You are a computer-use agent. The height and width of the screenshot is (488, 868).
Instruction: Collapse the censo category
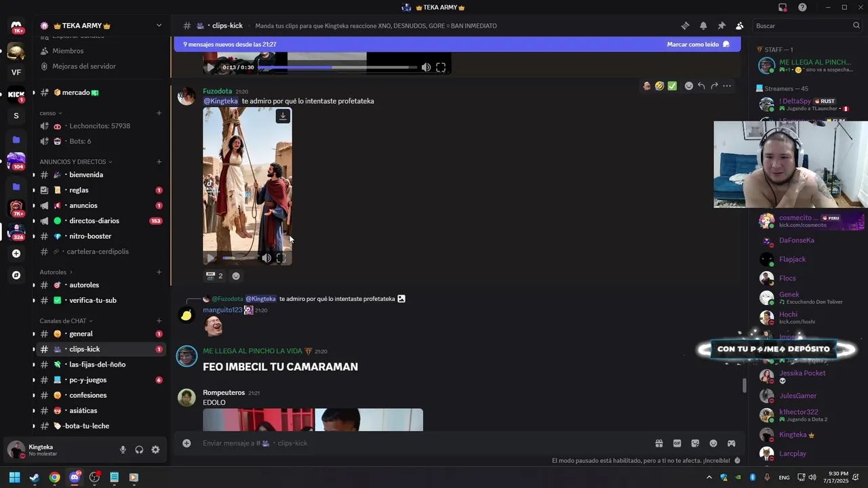[x=51, y=113]
